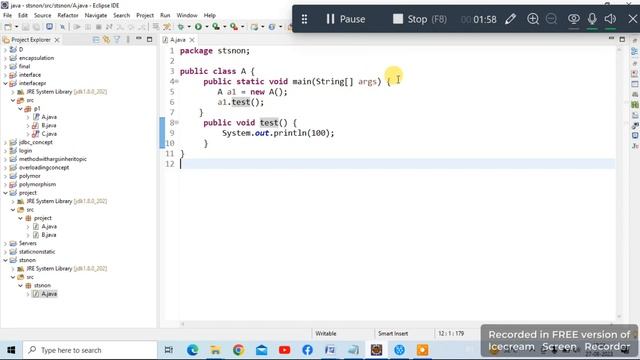Open the File menu
The height and width of the screenshot is (360, 640).
(x=7, y=15)
